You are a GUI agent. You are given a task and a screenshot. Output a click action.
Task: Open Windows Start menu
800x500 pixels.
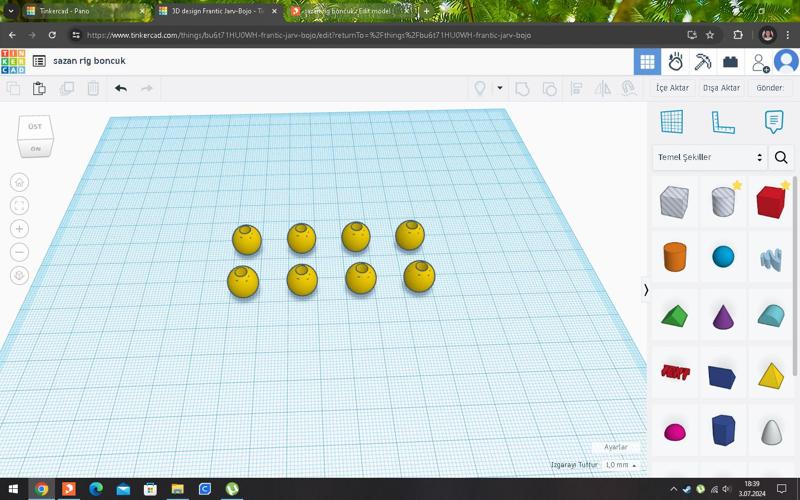pos(13,489)
